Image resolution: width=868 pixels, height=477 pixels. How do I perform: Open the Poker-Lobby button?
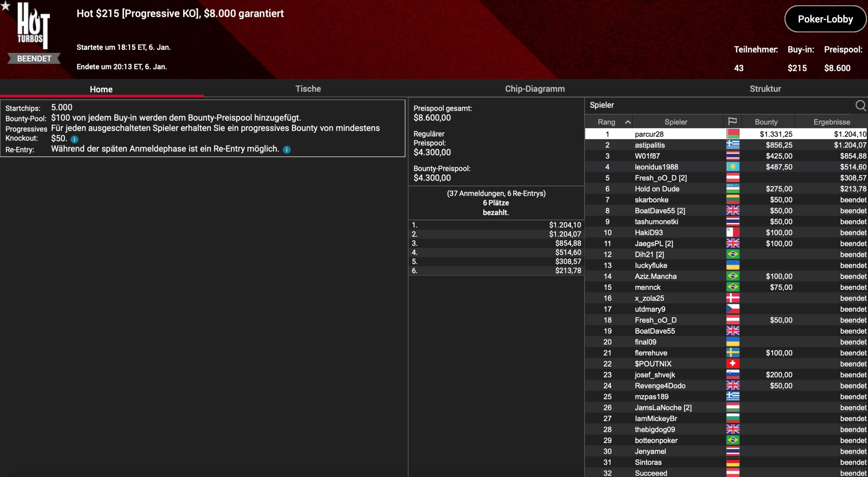tap(825, 19)
